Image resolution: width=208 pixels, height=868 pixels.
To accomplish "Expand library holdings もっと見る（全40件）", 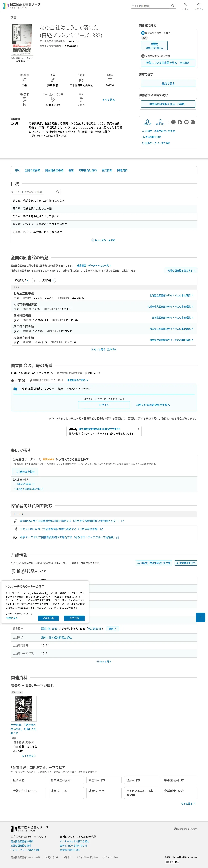I will (103, 349).
